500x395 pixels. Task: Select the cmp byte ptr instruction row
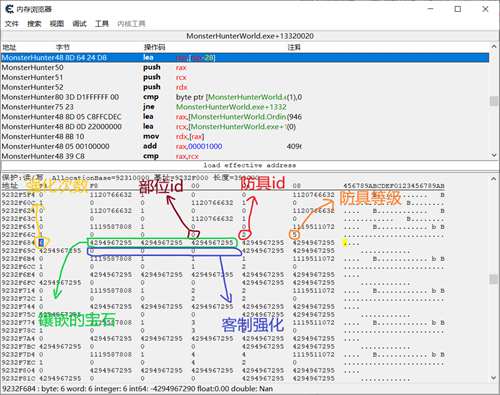tap(245, 97)
